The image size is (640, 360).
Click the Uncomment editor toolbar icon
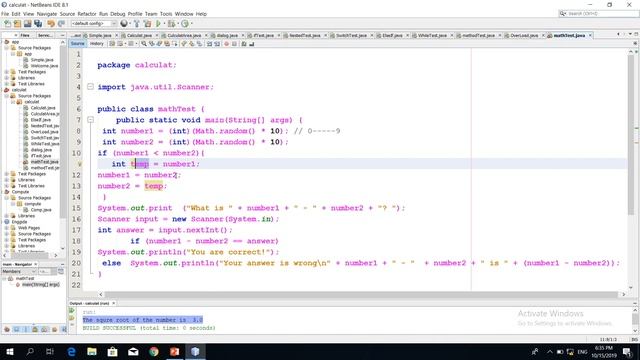pos(251,44)
